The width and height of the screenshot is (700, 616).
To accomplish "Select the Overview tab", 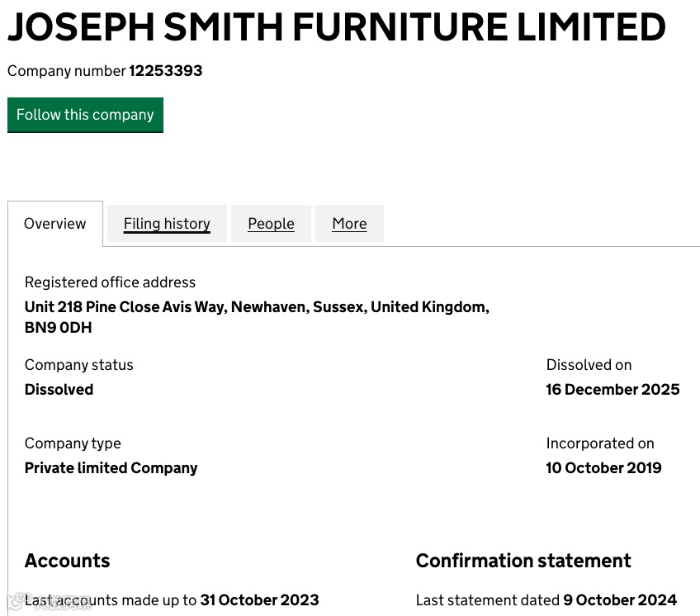I will point(55,224).
